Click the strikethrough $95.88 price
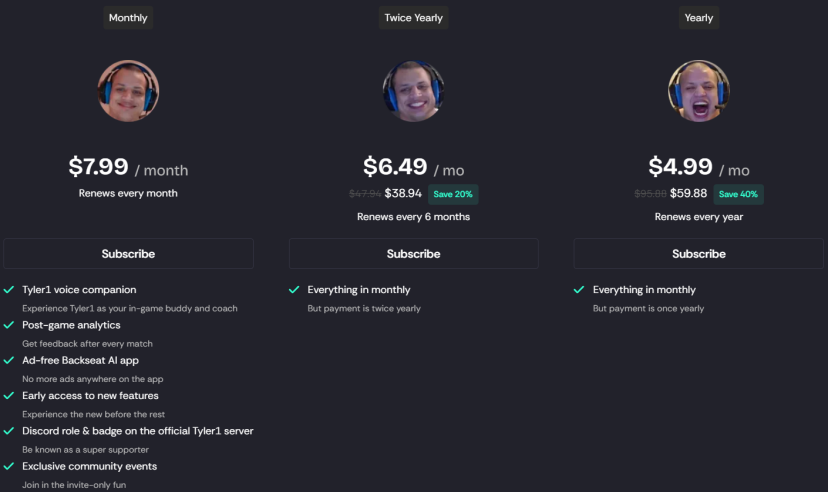Viewport: 828px width, 492px height. coord(650,194)
